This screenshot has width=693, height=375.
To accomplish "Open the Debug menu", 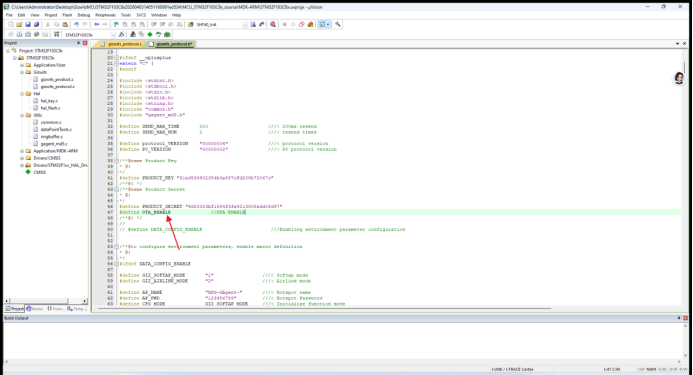I will [x=84, y=15].
